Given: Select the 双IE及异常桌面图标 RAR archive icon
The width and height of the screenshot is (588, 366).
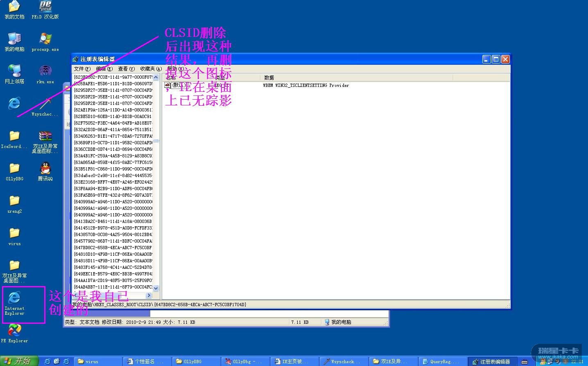Looking at the screenshot, I should coord(45,142).
